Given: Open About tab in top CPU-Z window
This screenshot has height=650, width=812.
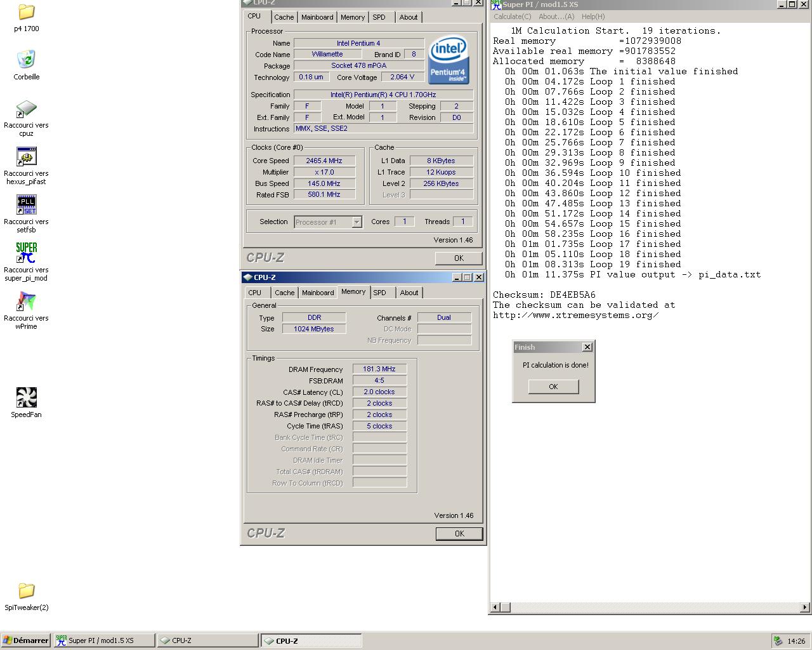Looking at the screenshot, I should coord(409,17).
